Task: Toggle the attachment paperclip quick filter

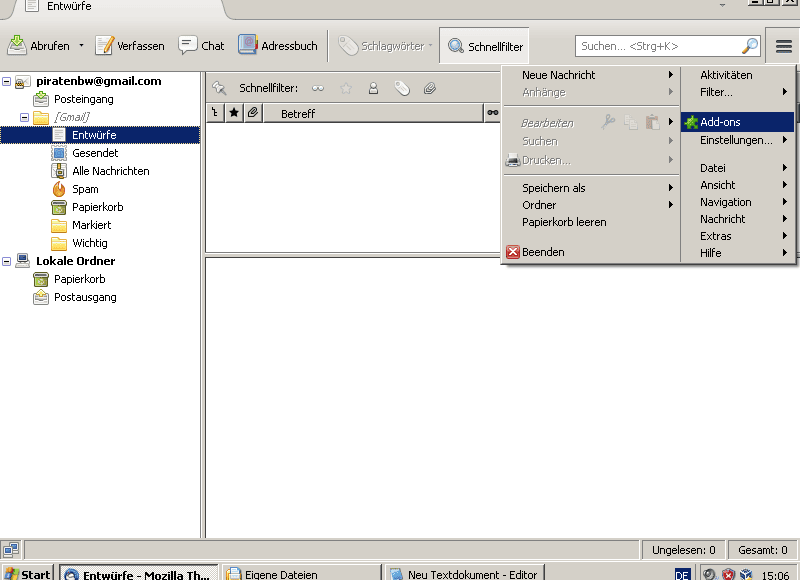Action: coord(429,88)
